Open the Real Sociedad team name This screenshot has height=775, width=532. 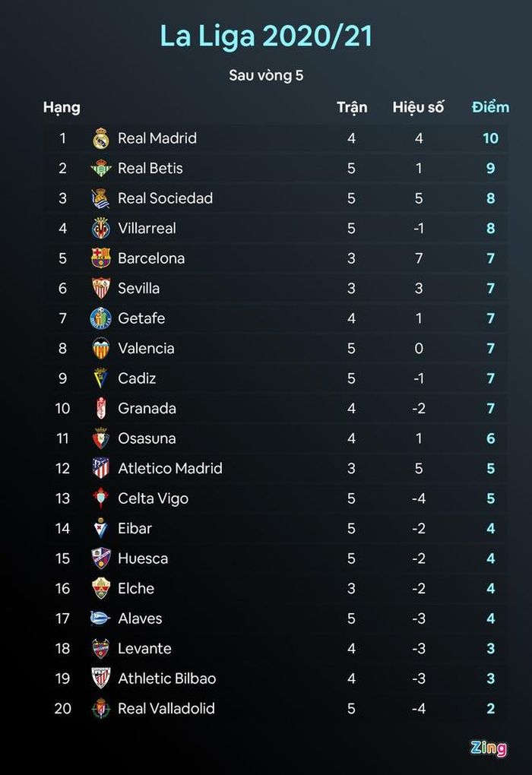(165, 198)
